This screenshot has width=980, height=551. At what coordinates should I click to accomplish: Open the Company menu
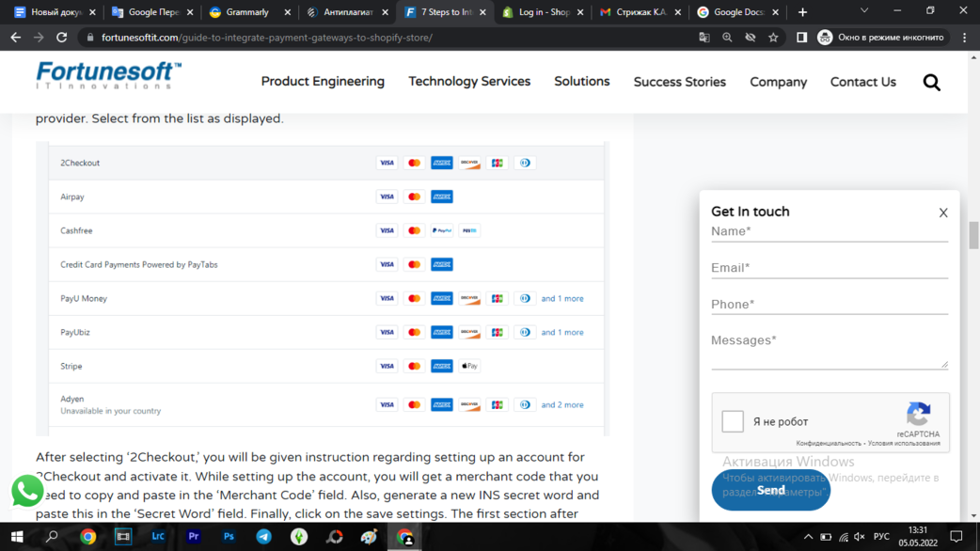click(x=778, y=82)
